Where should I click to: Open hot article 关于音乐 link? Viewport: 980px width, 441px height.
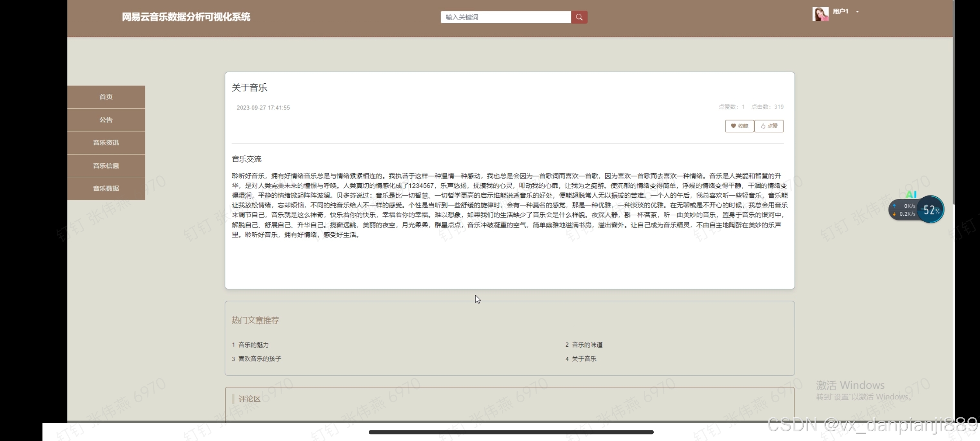(584, 359)
